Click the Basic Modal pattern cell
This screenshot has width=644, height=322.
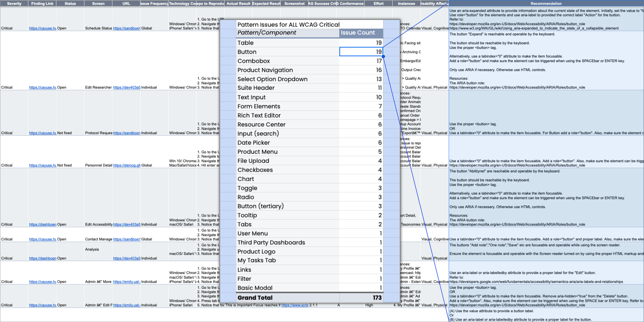tap(288, 288)
